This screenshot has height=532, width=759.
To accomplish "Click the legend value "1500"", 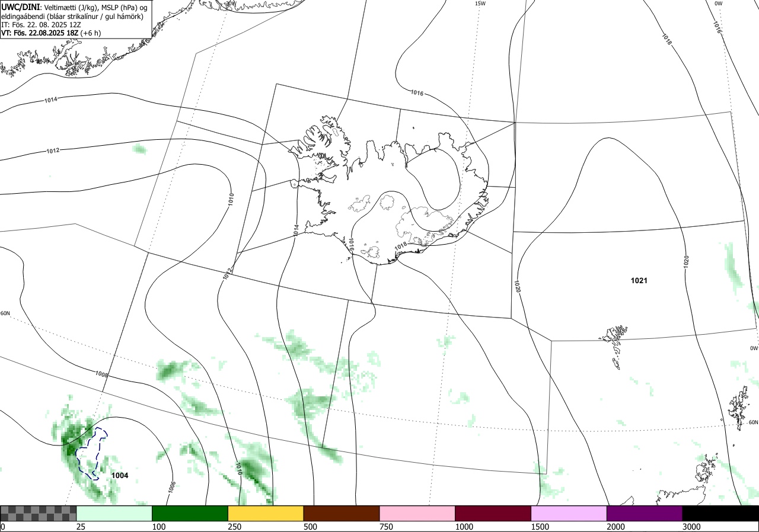I will 540,527.
